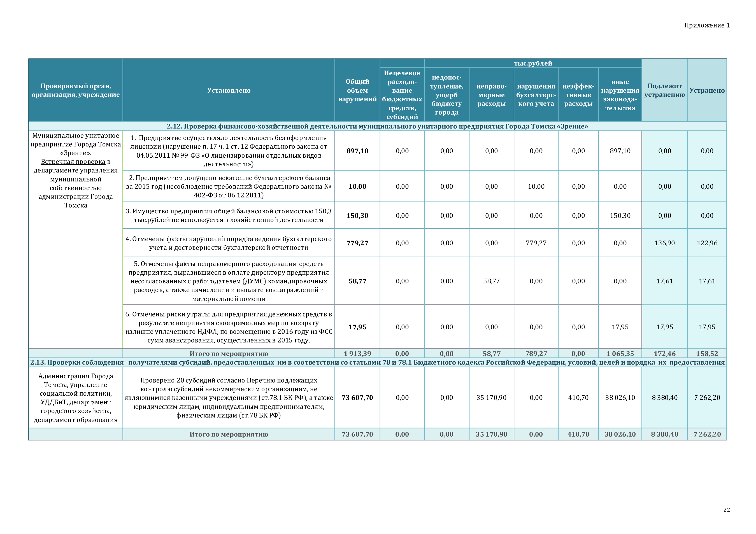Click the subtotal cell 789,27

536,354
